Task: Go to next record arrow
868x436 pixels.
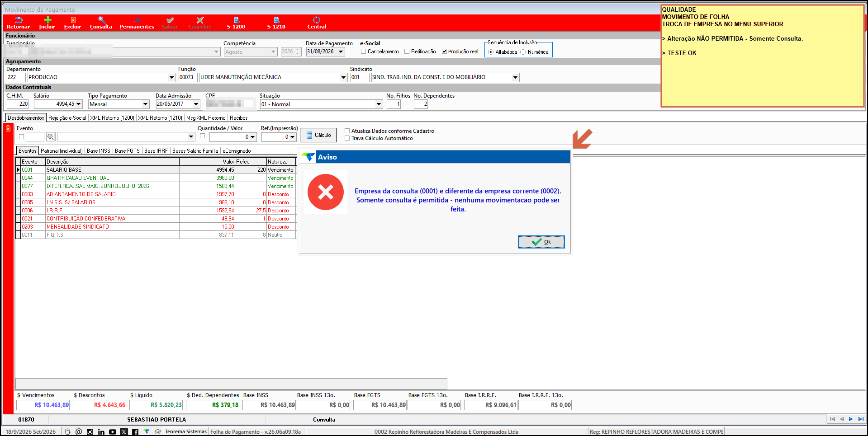Action: pos(851,419)
